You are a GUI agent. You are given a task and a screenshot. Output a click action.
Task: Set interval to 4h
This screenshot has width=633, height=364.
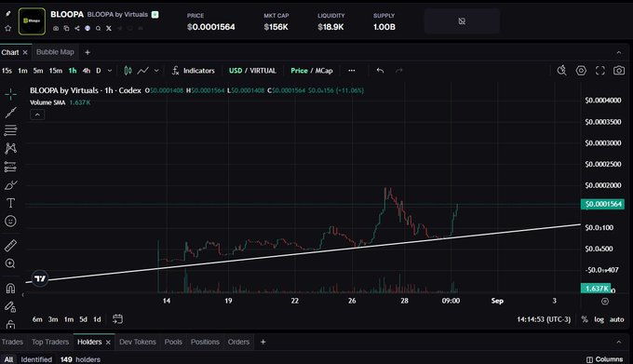[x=87, y=71]
